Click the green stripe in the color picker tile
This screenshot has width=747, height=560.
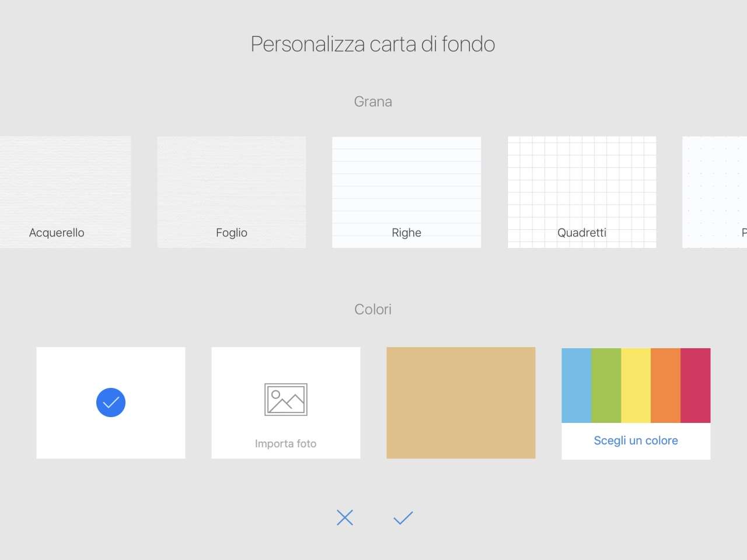[x=606, y=385]
